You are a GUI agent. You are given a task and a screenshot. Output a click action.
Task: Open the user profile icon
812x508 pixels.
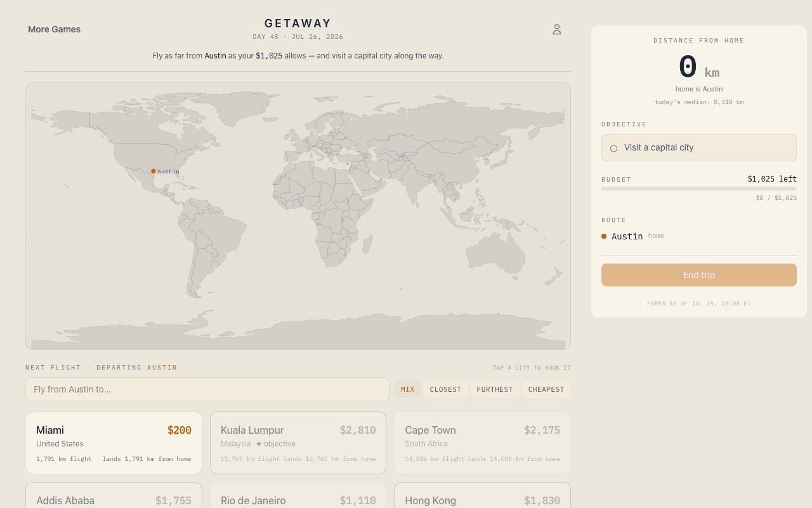tap(557, 29)
